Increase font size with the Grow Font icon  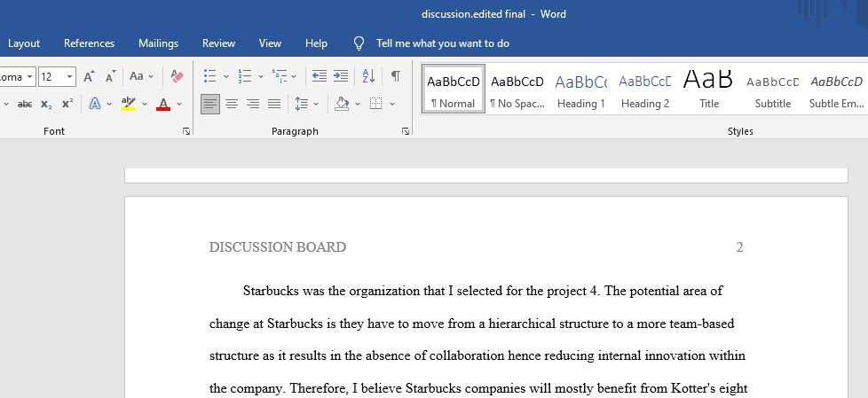click(89, 76)
